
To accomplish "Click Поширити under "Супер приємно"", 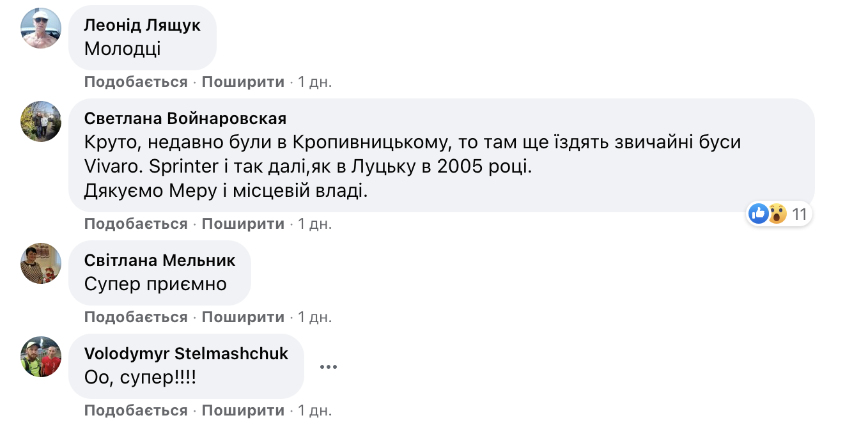I will (x=243, y=317).
